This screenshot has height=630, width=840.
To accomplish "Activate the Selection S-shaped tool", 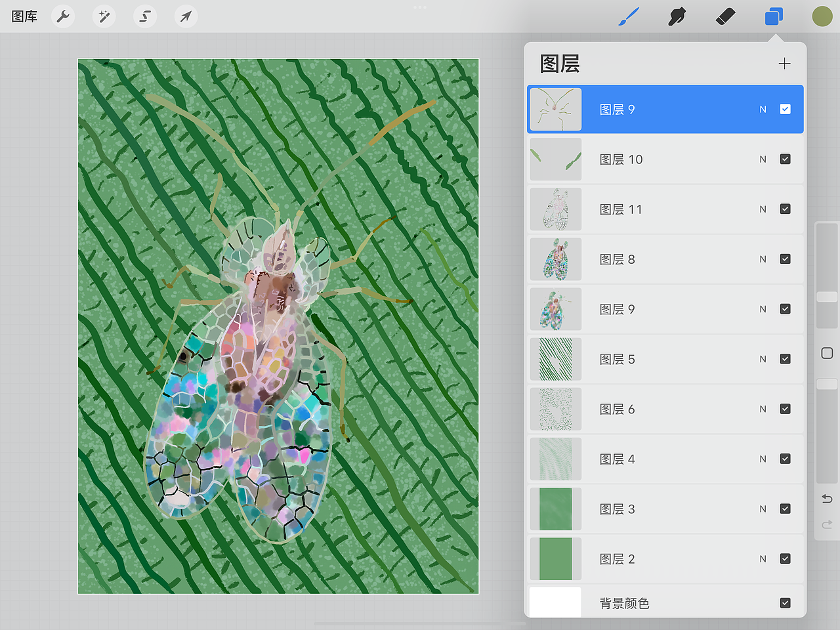I will [x=145, y=16].
